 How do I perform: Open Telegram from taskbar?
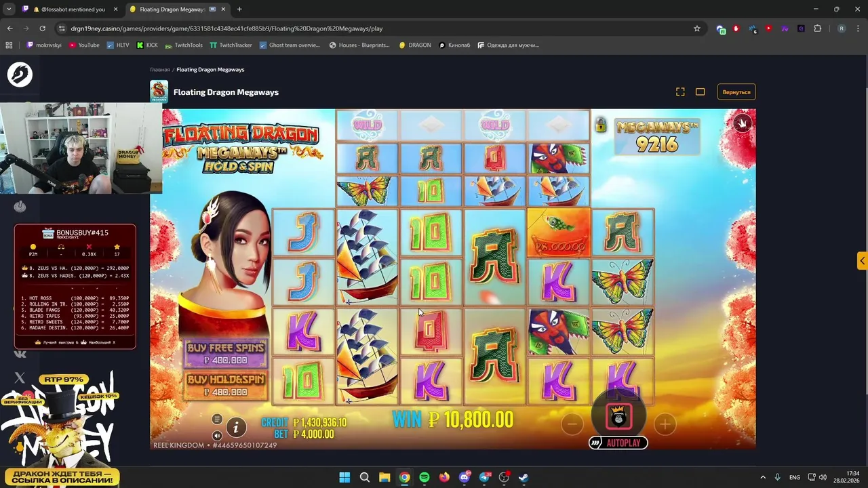(484, 477)
